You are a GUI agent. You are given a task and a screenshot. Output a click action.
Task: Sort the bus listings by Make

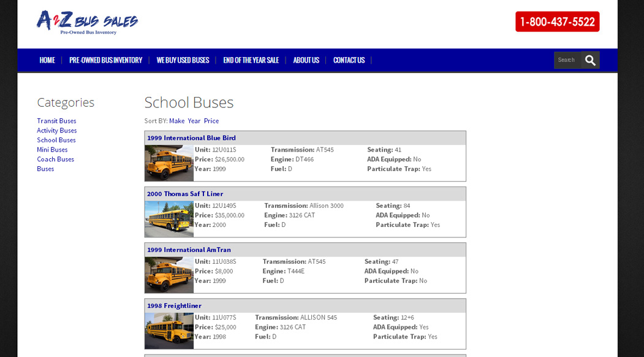(x=176, y=121)
